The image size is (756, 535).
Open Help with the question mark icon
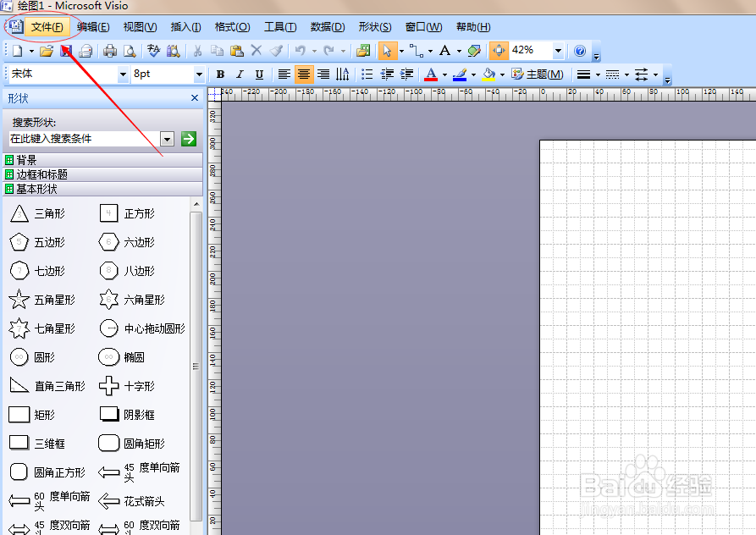tap(580, 51)
